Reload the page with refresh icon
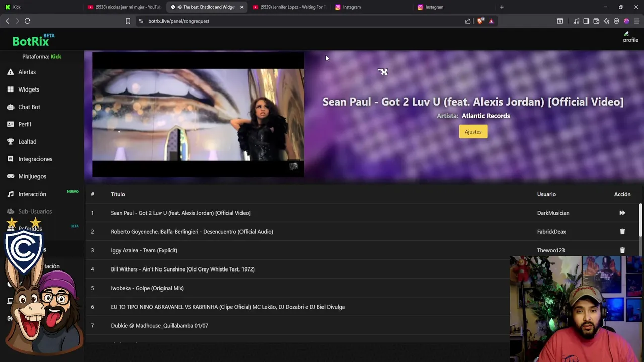This screenshot has height=362, width=644. pyautogui.click(x=28, y=21)
